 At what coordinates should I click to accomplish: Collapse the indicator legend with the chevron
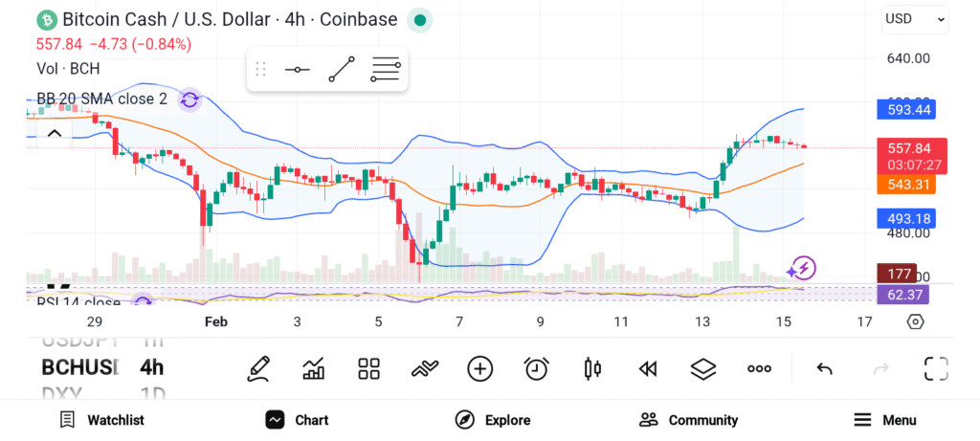(55, 133)
